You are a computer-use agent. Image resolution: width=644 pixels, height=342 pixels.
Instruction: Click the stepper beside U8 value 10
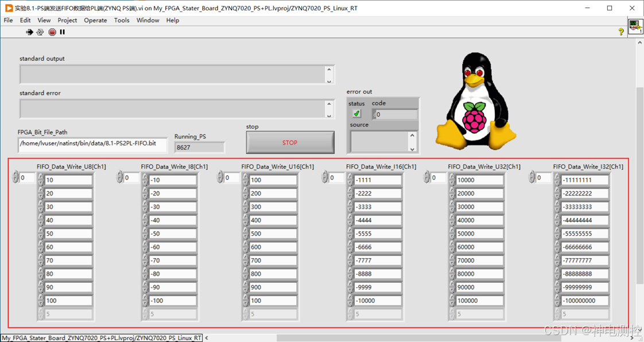point(41,180)
